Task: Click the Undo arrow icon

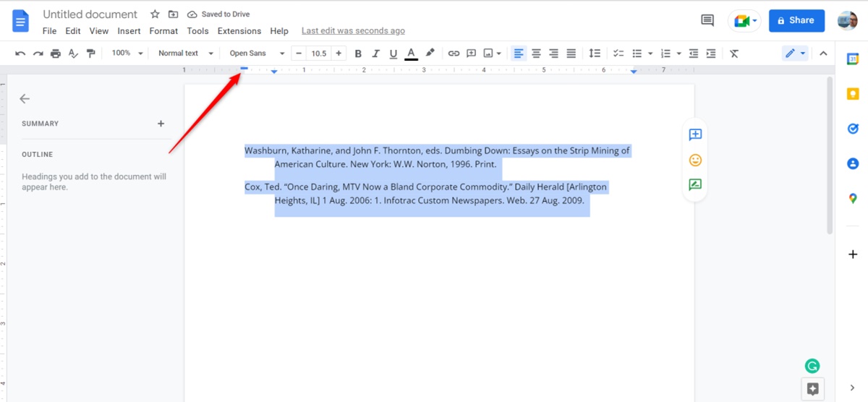Action: (20, 54)
